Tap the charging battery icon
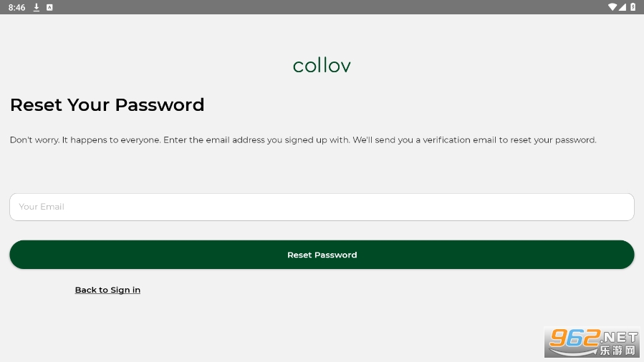The height and width of the screenshot is (362, 644). (633, 7)
